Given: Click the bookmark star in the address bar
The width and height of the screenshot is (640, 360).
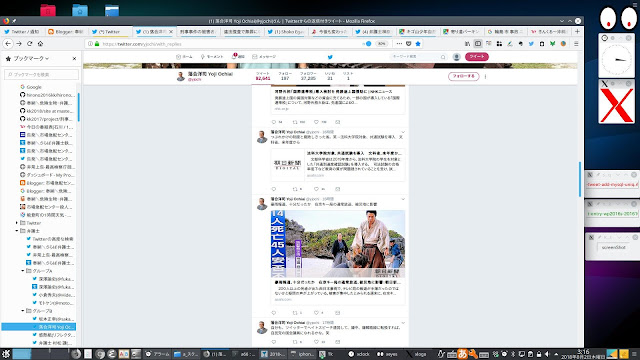Looking at the screenshot, I should coord(418,44).
